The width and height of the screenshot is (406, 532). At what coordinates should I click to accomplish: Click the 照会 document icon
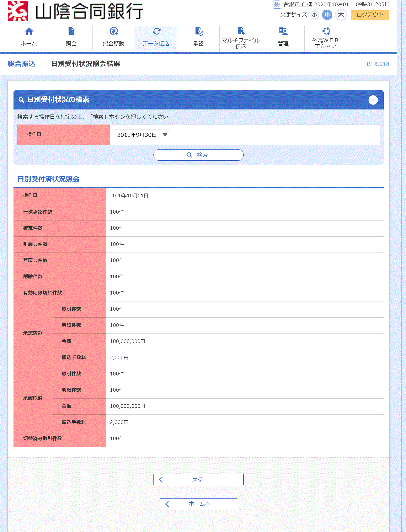(x=71, y=31)
